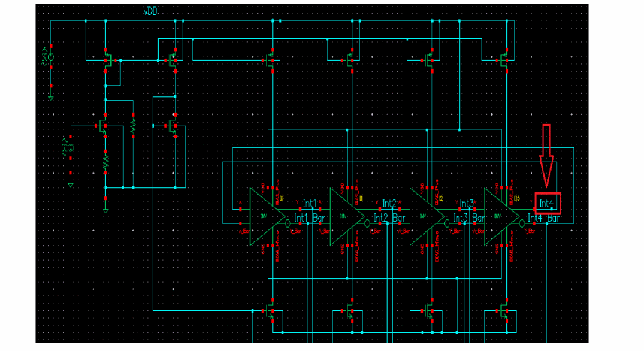The image size is (644, 351).
Task: Select the upper resistor next to the left NMOS
Action: click(x=133, y=126)
